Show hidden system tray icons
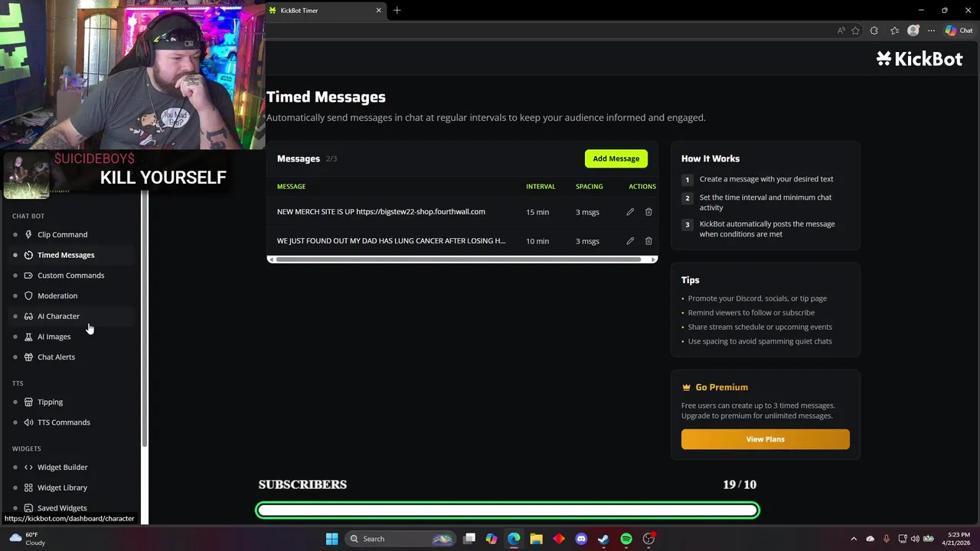 coord(854,539)
